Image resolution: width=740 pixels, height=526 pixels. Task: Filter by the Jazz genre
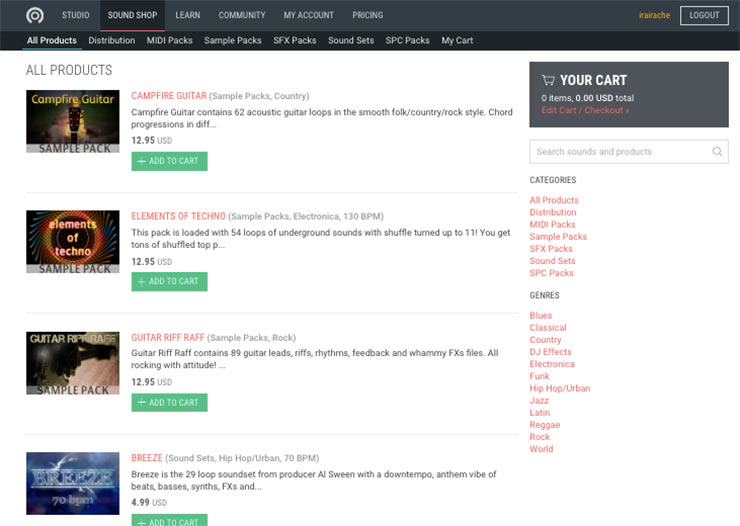[539, 401]
